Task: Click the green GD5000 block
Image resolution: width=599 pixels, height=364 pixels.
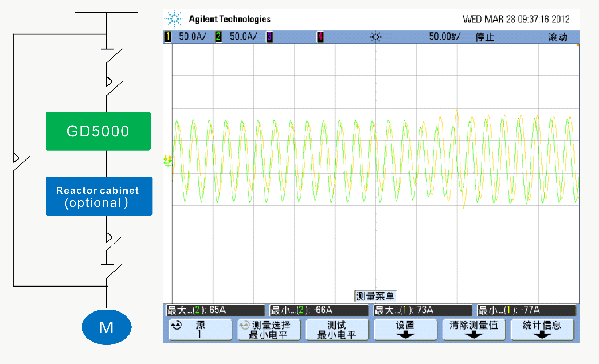Action: pos(99,131)
